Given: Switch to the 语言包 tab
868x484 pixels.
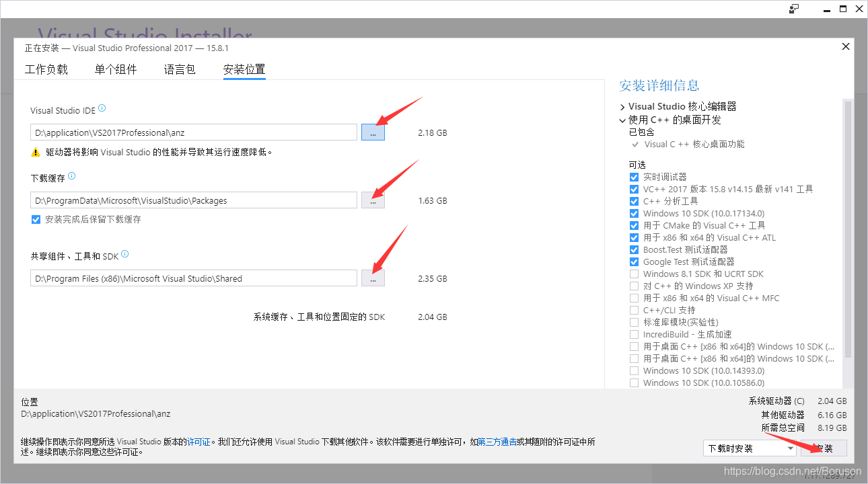Looking at the screenshot, I should [180, 69].
